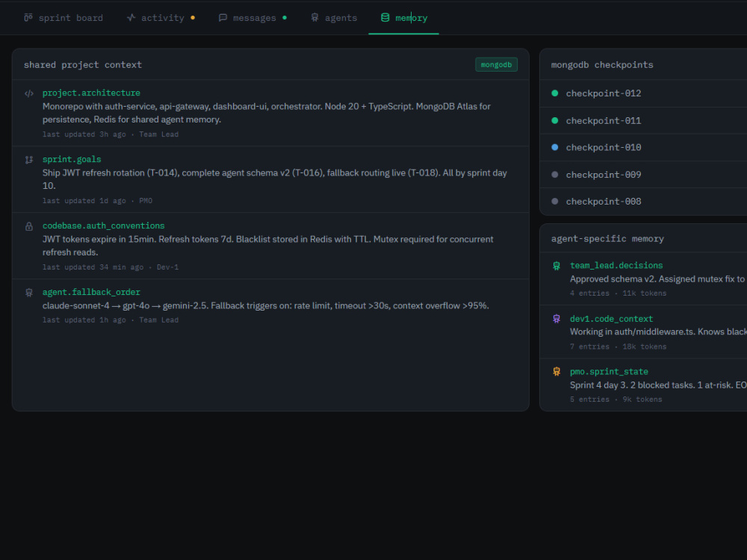Image resolution: width=747 pixels, height=560 pixels.
Task: Select checkpoint-012 row
Action: [643, 93]
